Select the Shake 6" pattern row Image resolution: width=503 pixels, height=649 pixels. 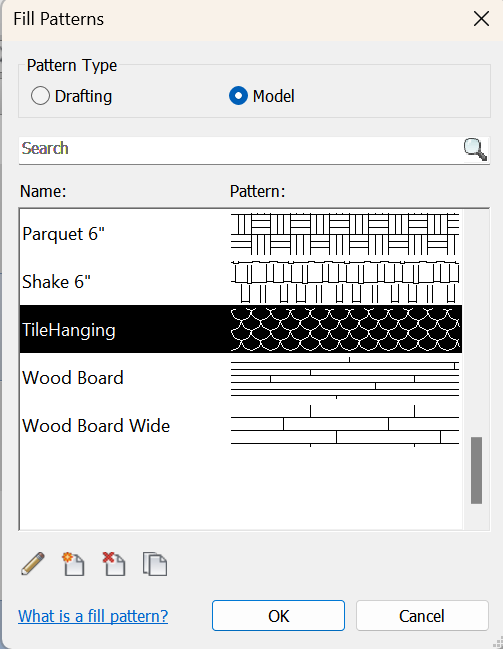(x=241, y=281)
